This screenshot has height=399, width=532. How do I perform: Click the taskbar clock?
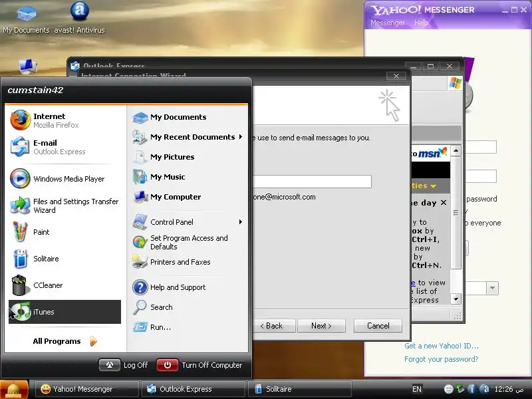509,389
